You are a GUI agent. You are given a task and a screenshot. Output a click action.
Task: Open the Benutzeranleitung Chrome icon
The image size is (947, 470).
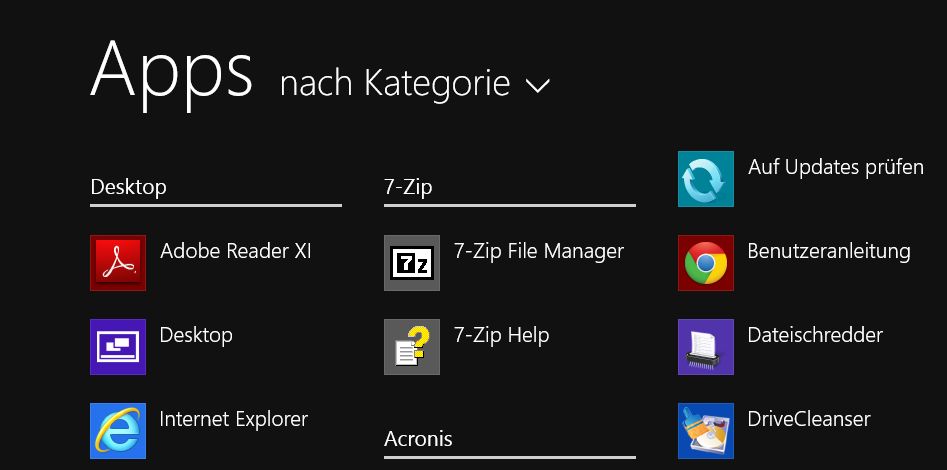click(706, 263)
